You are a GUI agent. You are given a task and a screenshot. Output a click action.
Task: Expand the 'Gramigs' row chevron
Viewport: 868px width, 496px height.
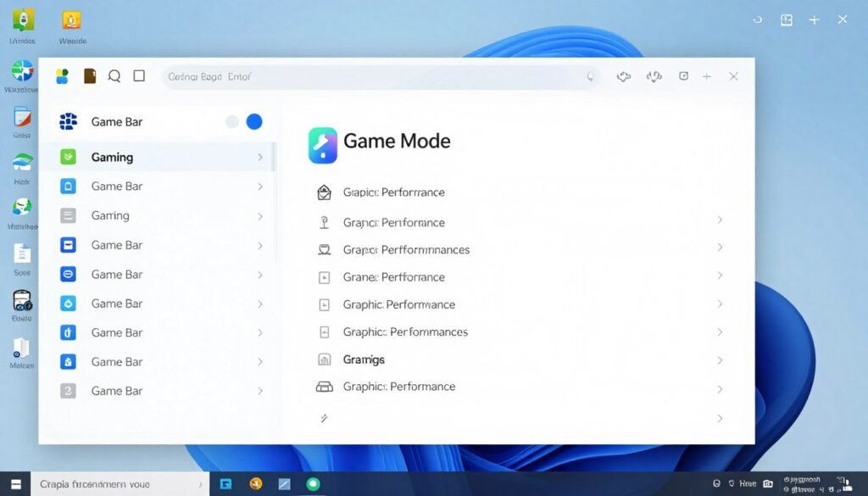tap(720, 360)
